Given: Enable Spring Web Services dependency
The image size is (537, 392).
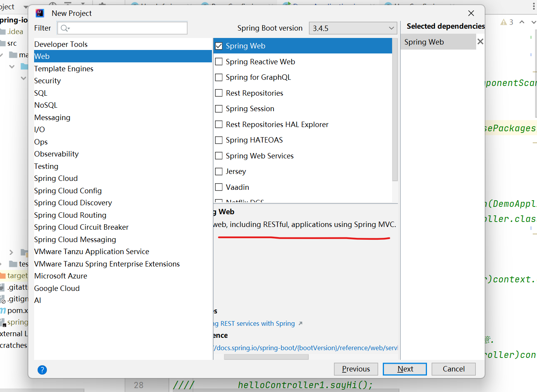Looking at the screenshot, I should coord(219,156).
